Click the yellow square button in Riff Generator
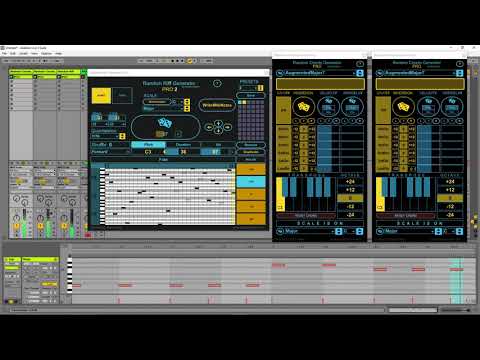This screenshot has height=360, width=480. (101, 96)
